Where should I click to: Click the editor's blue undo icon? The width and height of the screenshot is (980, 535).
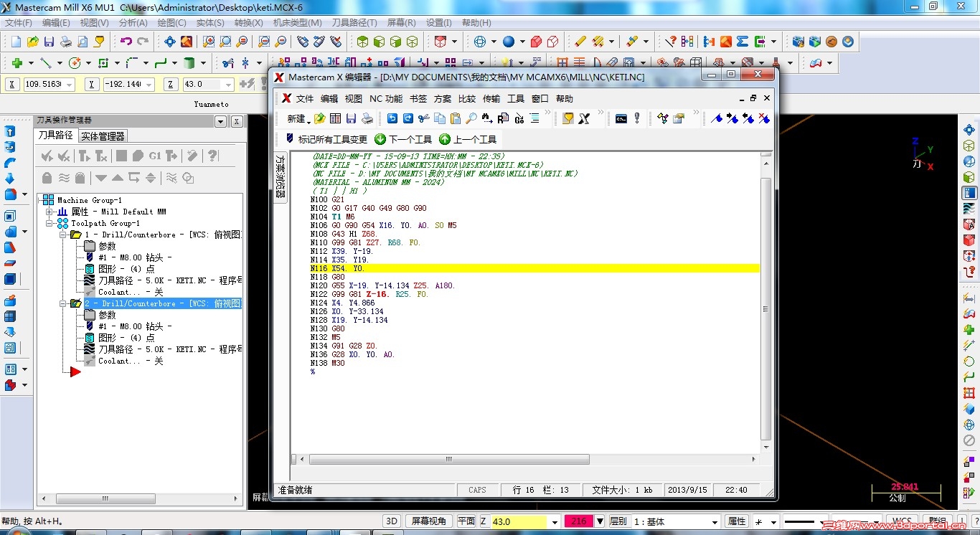pyautogui.click(x=392, y=118)
